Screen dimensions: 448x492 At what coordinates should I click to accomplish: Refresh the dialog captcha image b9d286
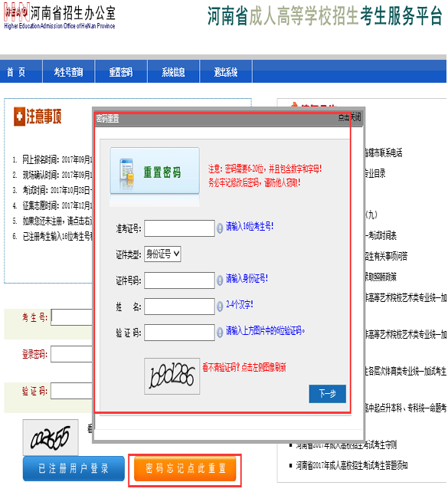(172, 376)
